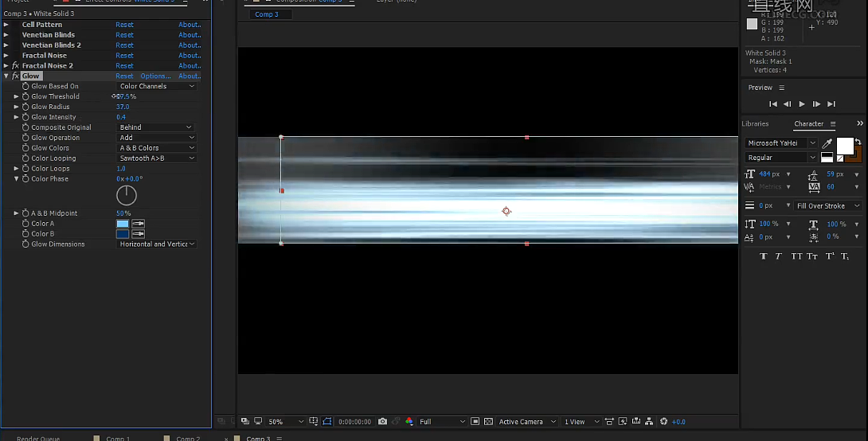The width and height of the screenshot is (868, 441).
Task: Open the Full resolution dropdown
Action: [x=442, y=422]
